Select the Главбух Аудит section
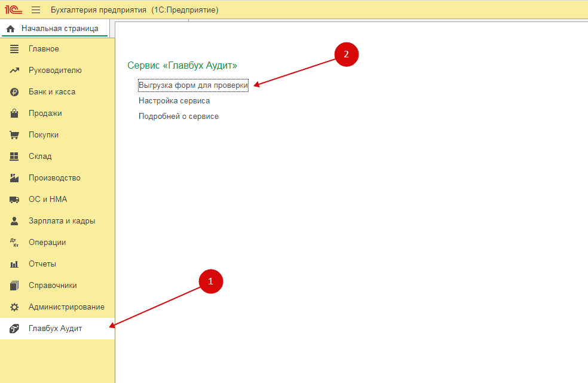Screen dimensions: 588x383 (x=55, y=329)
